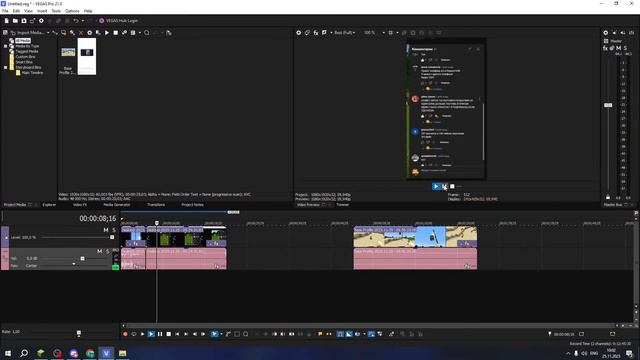Click the play button under the video preview
Screen dimensions: 640x360
(x=436, y=187)
